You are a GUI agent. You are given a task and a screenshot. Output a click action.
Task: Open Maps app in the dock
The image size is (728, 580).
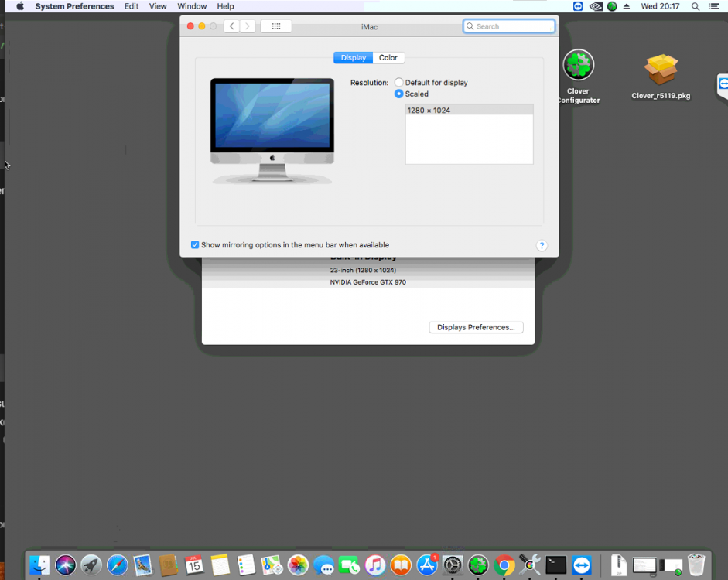coord(272,565)
